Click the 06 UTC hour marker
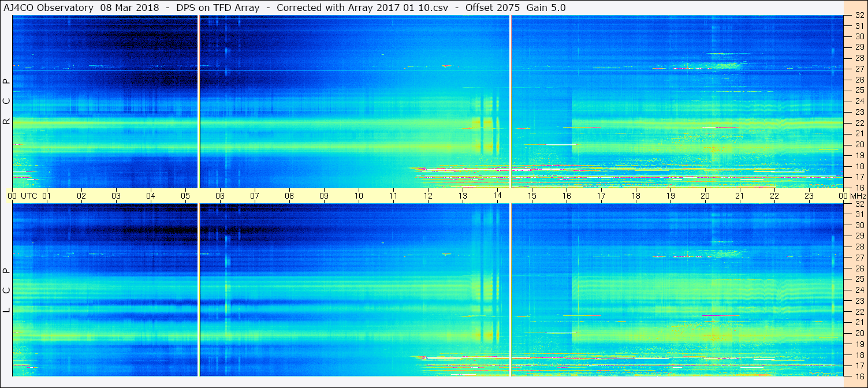The image size is (868, 388). (220, 196)
